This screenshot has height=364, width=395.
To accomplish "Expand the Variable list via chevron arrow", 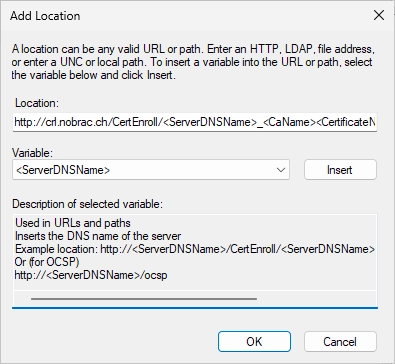I will pos(281,170).
